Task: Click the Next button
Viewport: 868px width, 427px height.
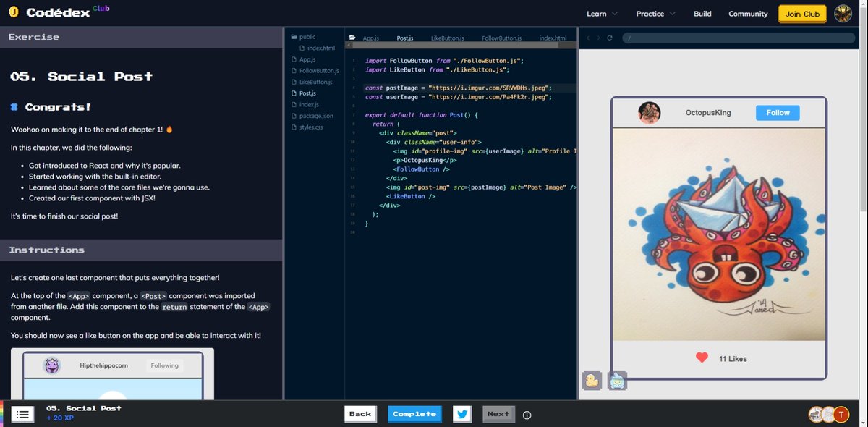Action: click(x=498, y=414)
